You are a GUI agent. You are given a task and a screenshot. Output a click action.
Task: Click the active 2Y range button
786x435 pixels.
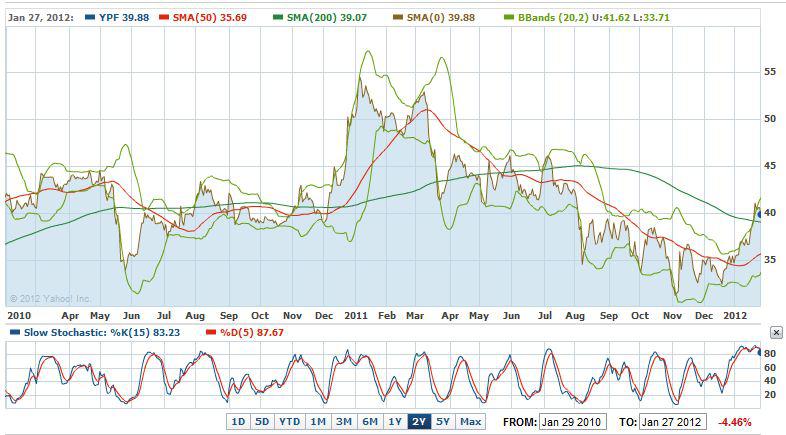(419, 422)
